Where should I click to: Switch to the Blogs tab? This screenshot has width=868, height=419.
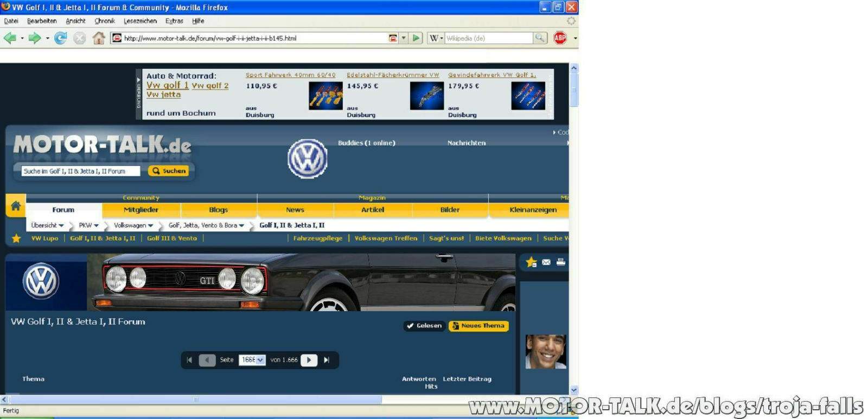(219, 210)
